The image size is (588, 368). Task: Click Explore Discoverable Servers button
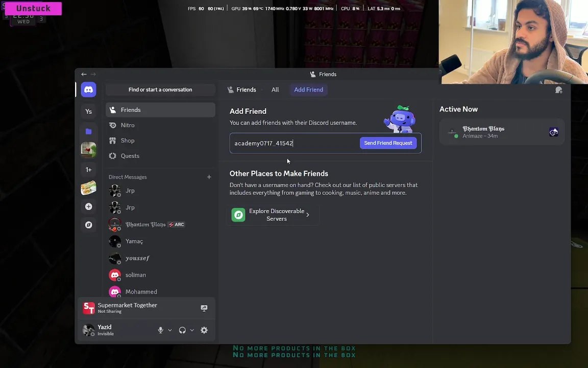pos(273,215)
